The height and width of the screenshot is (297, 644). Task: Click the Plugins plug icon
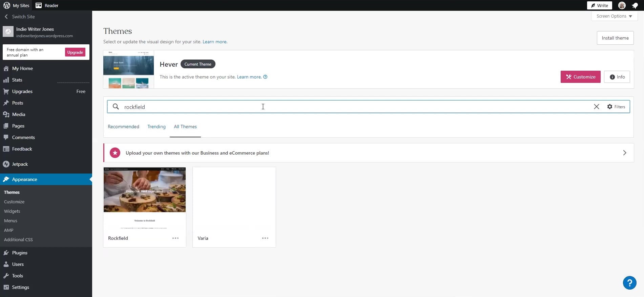tap(6, 253)
